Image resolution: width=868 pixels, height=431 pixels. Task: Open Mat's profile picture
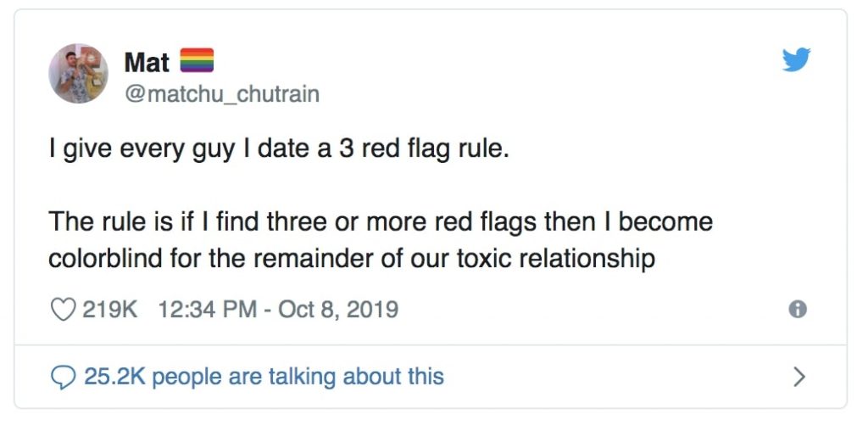point(78,74)
